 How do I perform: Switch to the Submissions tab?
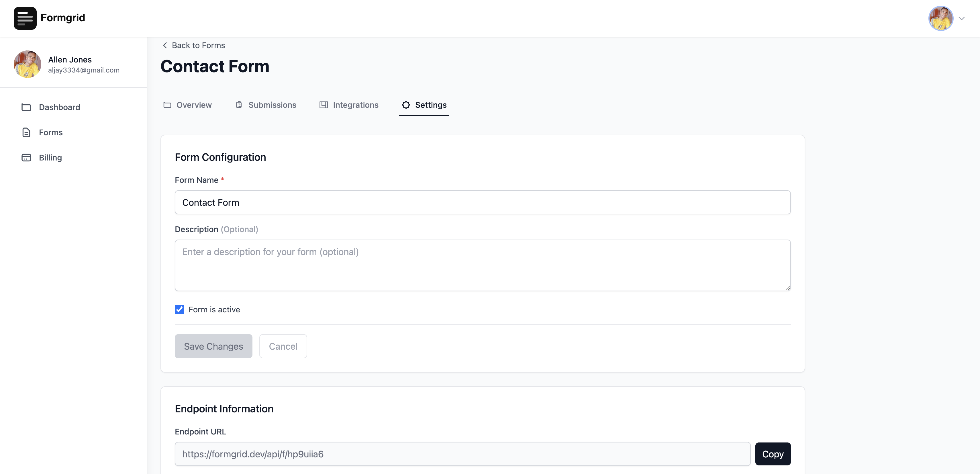tap(272, 105)
